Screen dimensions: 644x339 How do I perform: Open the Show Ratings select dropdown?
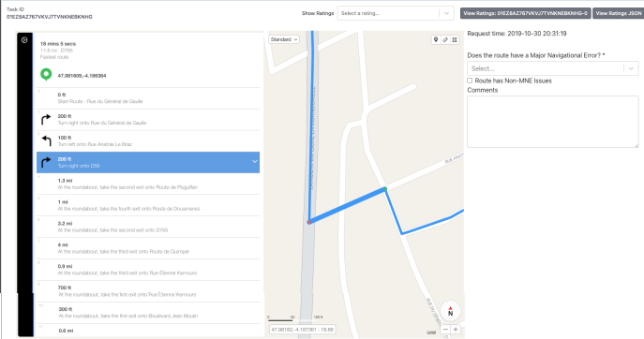(x=395, y=13)
